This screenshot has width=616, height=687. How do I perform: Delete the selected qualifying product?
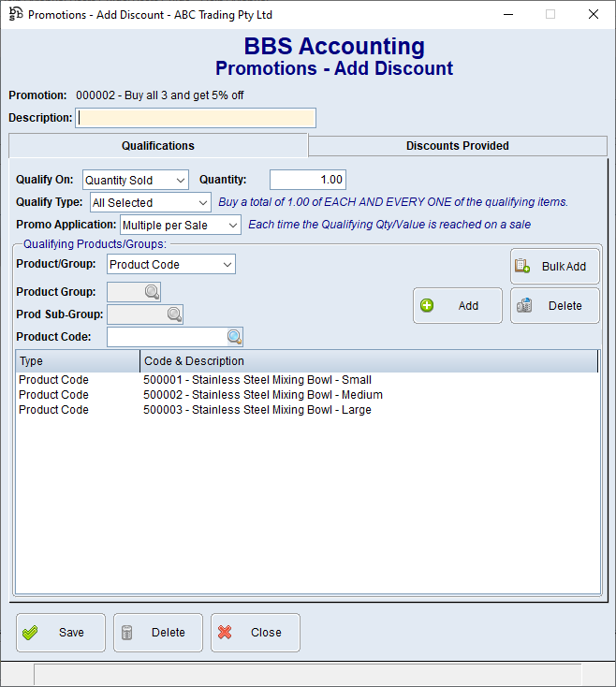(554, 306)
